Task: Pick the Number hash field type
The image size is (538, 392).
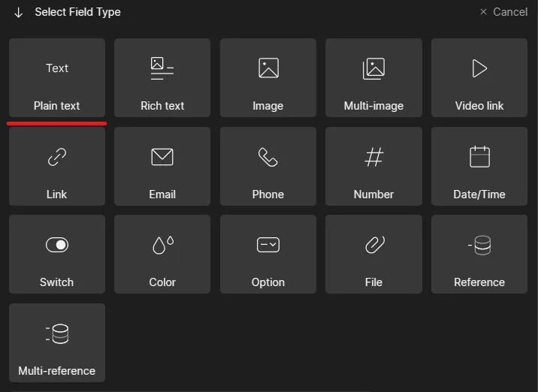Action: 373,167
